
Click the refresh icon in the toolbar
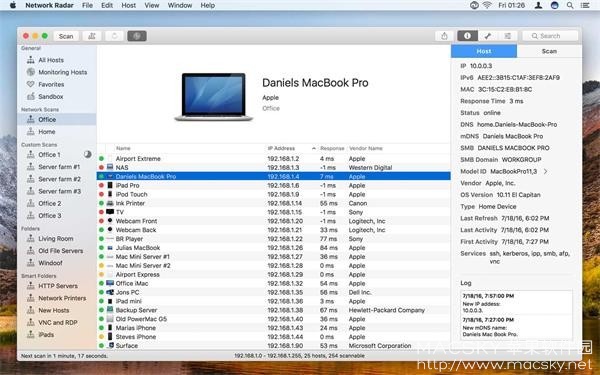click(x=114, y=36)
